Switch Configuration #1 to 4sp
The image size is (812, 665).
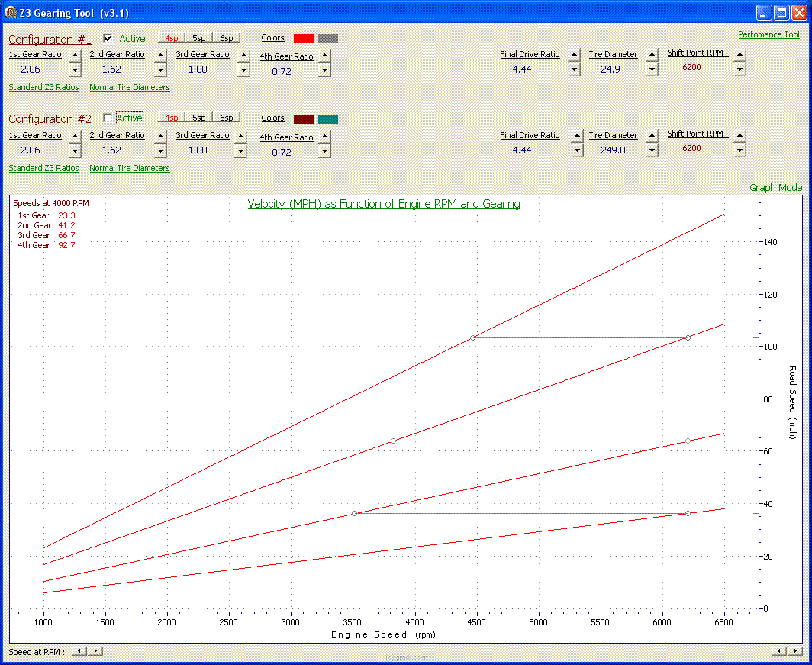(x=171, y=37)
